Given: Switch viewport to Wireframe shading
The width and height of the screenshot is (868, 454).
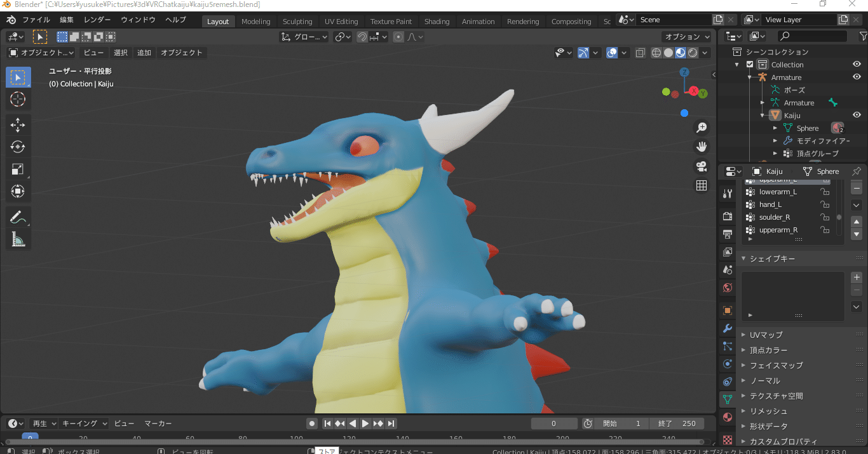Looking at the screenshot, I should (x=656, y=52).
